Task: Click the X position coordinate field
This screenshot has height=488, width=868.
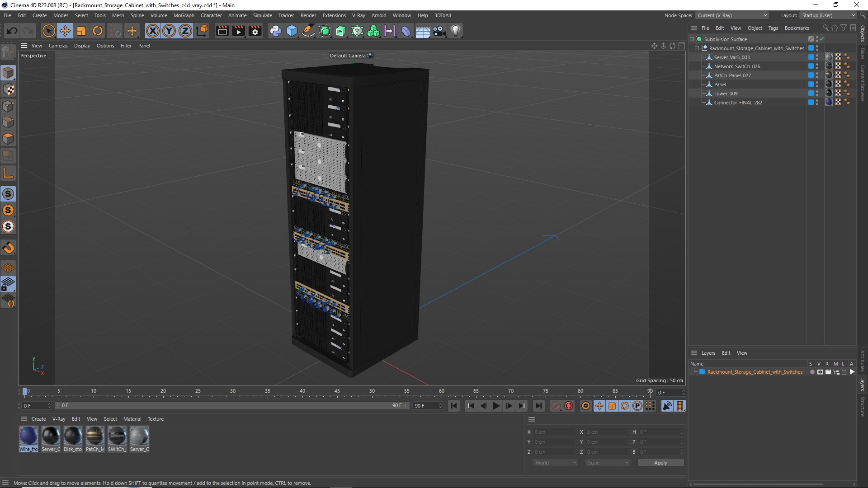Action: click(555, 432)
